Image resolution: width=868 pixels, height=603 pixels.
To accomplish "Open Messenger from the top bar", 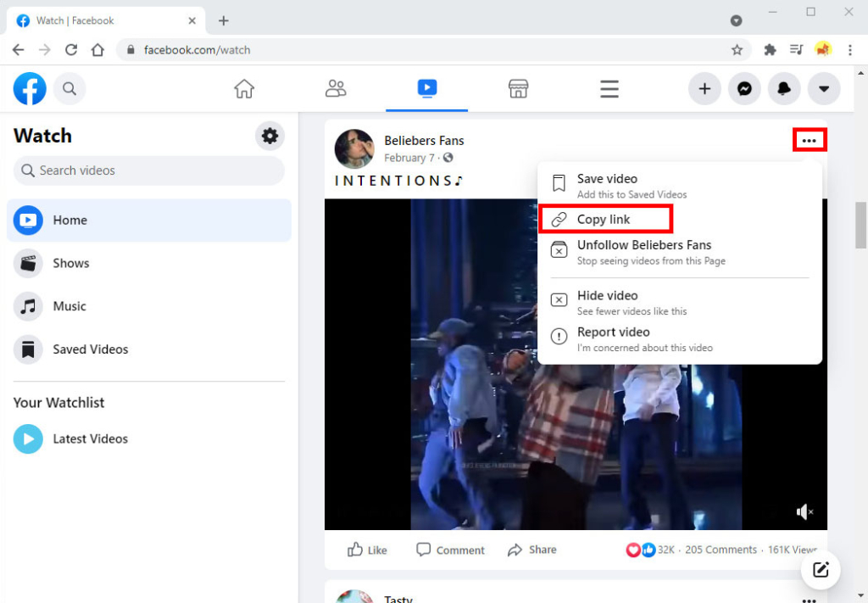I will (744, 88).
